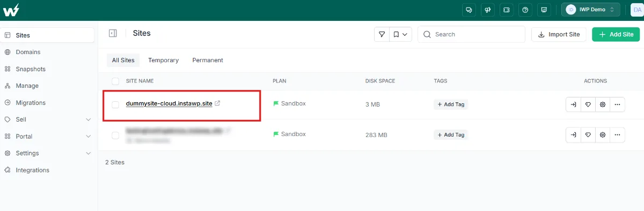The height and width of the screenshot is (211, 644).
Task: Open the announcements megaphone icon
Action: click(488, 10)
